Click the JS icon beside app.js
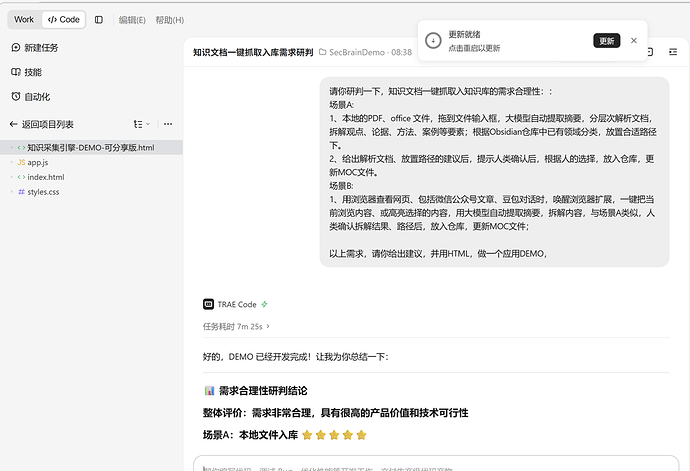Image resolution: width=690 pixels, height=471 pixels. click(x=21, y=162)
